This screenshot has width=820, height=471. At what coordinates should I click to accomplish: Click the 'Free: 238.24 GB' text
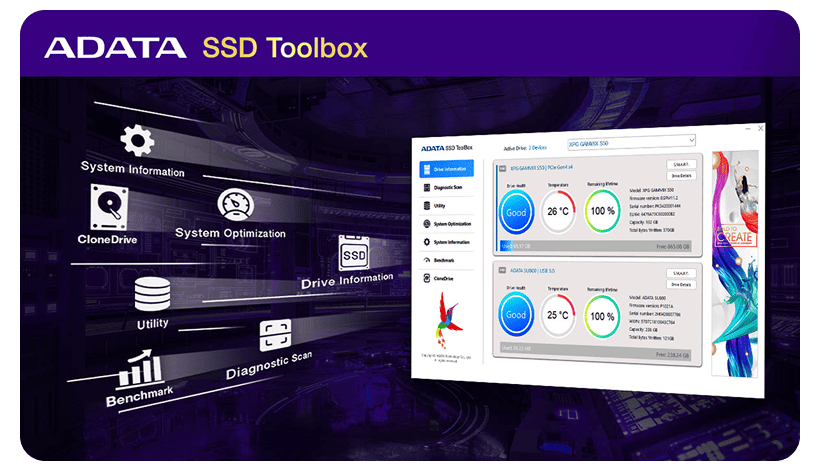pyautogui.click(x=672, y=354)
